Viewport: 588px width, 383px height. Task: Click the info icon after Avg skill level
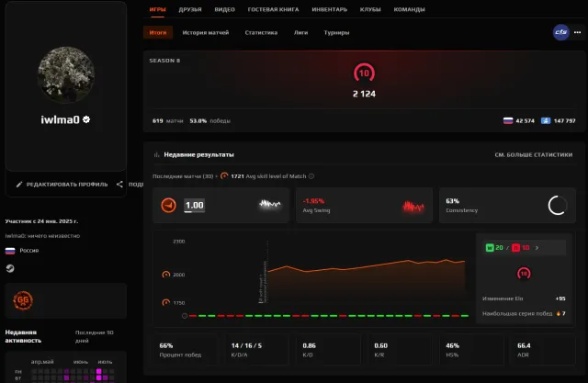pos(311,176)
